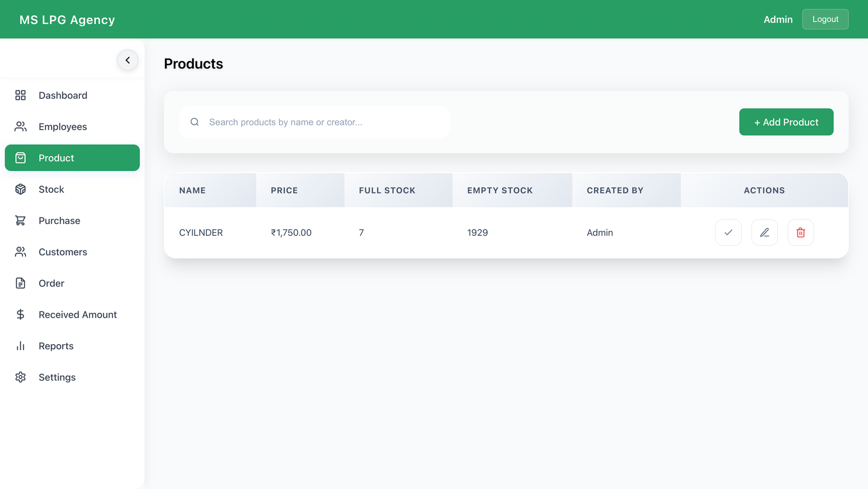This screenshot has width=868, height=489.
Task: Log out using the Logout button
Action: [x=825, y=19]
